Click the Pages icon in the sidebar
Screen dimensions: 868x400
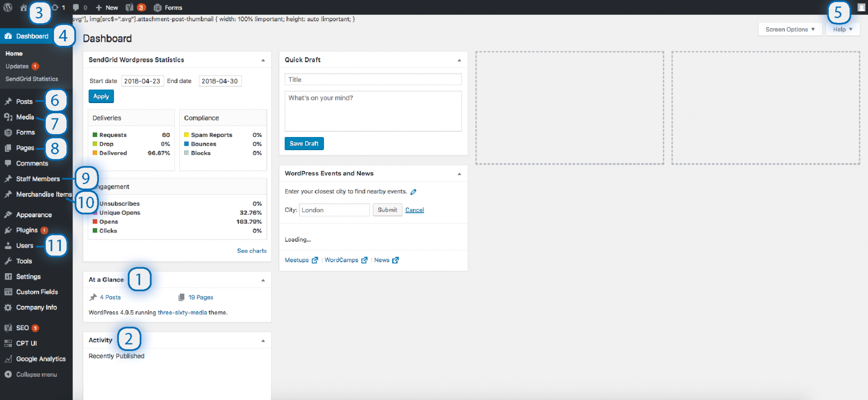click(x=8, y=148)
